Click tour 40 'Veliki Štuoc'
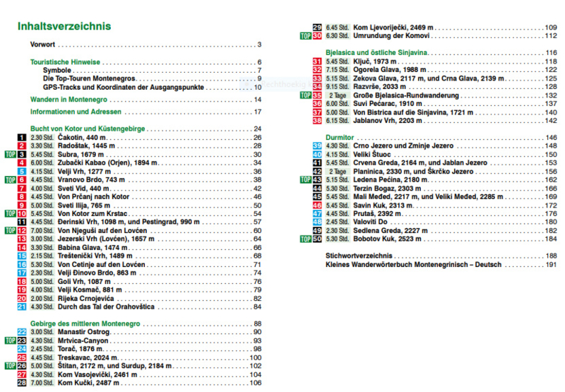Image resolution: width=565 pixels, height=392 pixels. click(372, 155)
